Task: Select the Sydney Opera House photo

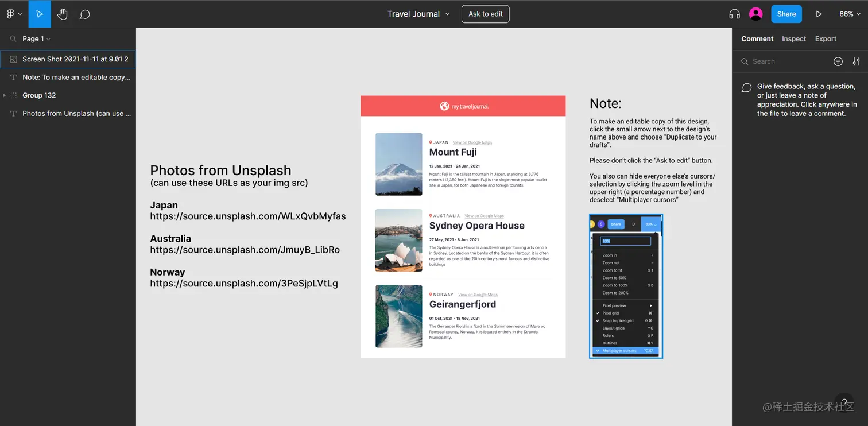Action: (399, 240)
